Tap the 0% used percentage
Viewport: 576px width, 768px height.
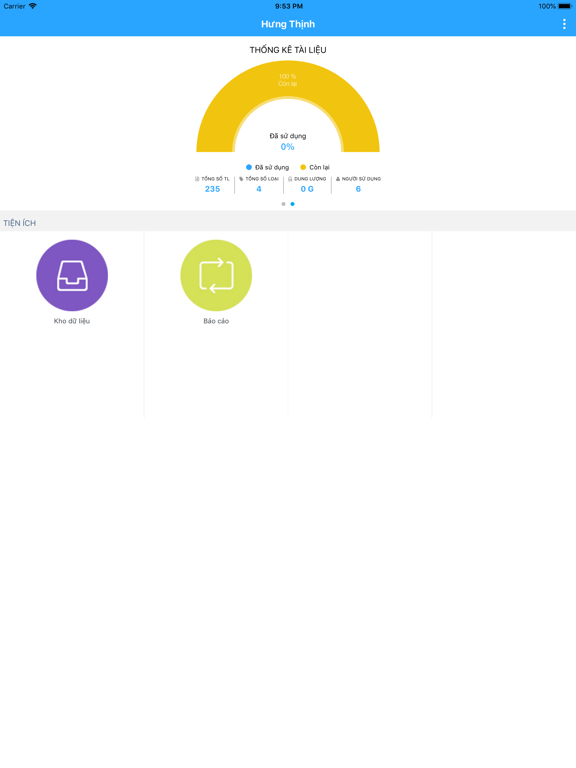pyautogui.click(x=288, y=147)
